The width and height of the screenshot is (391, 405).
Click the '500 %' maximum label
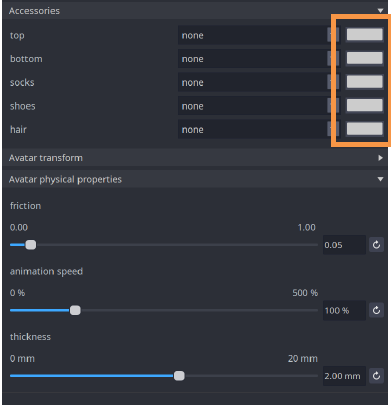pyautogui.click(x=305, y=293)
